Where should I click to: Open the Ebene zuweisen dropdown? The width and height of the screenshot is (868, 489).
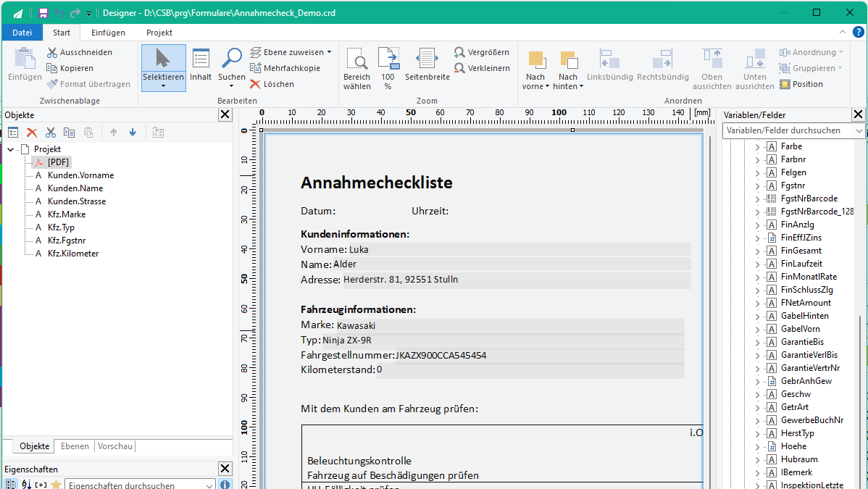point(291,52)
